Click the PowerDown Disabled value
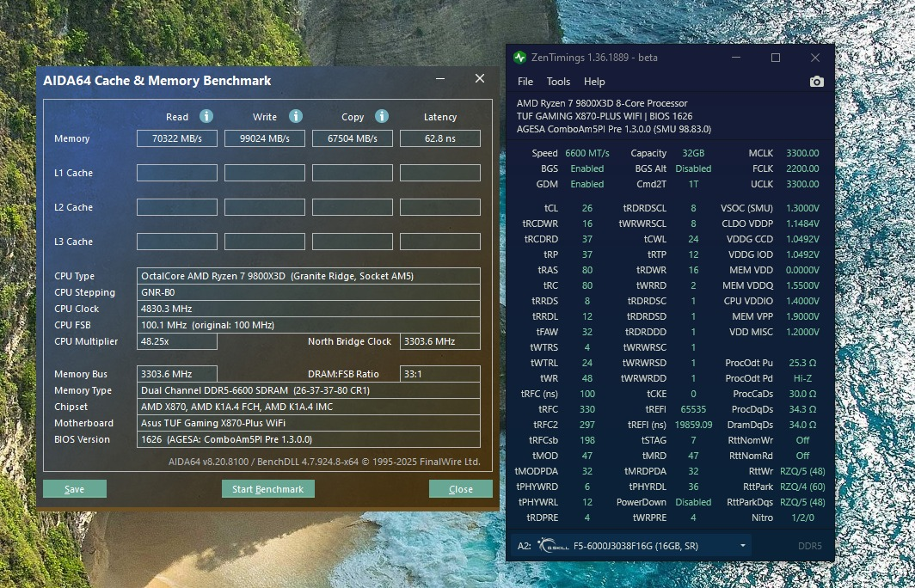The image size is (915, 588). point(693,502)
